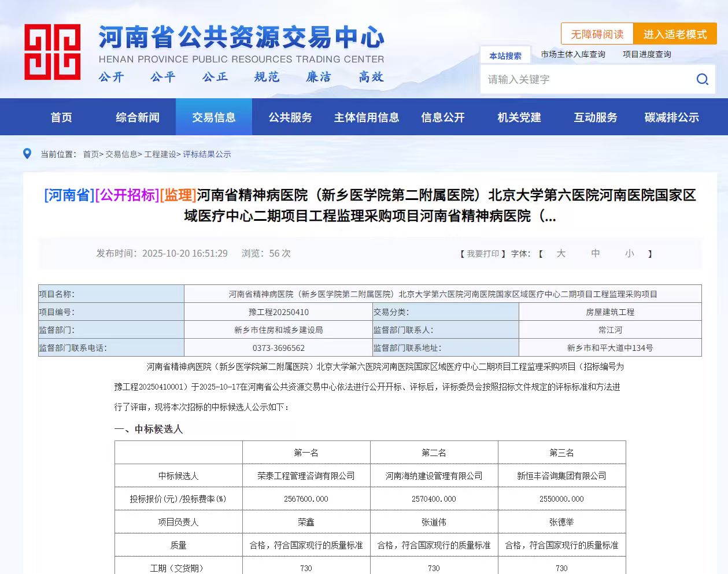Screen dimensions: 728x574
Task: Click the magnifier search icon
Action: pos(702,79)
